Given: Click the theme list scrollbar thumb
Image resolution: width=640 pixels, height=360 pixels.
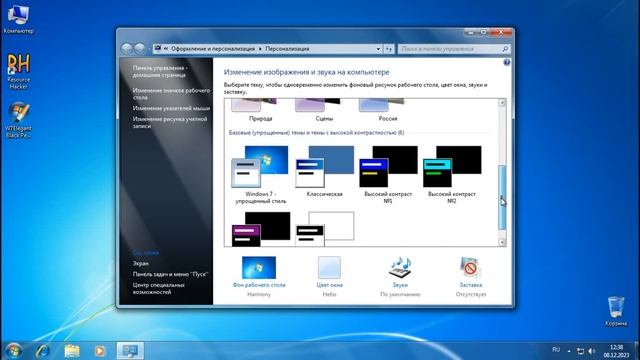Looking at the screenshot, I should point(502,197).
